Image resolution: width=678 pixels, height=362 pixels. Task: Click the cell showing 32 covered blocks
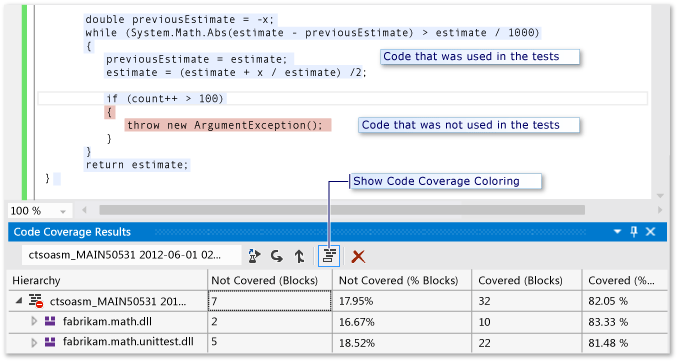(x=527, y=301)
